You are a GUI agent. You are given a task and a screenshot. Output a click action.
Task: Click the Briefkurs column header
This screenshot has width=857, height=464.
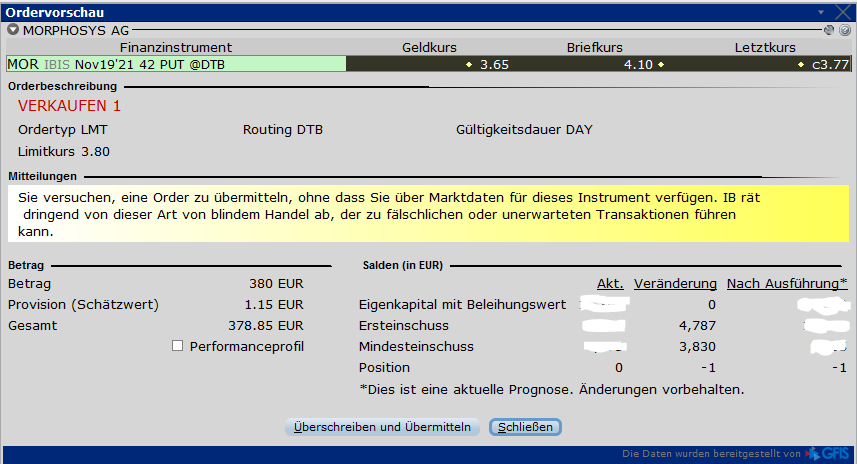594,48
